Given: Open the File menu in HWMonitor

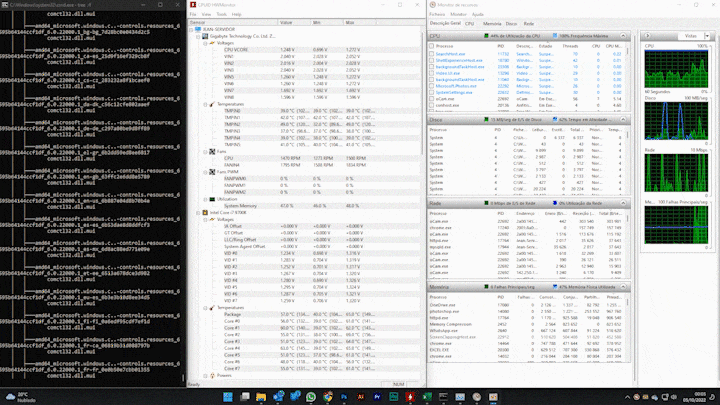Looking at the screenshot, I should pyautogui.click(x=193, y=14).
